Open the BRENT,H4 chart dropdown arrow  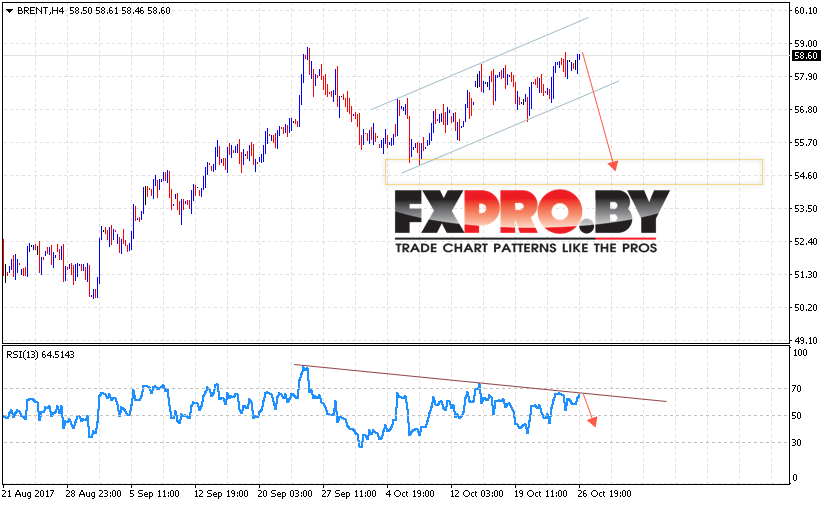[9, 11]
